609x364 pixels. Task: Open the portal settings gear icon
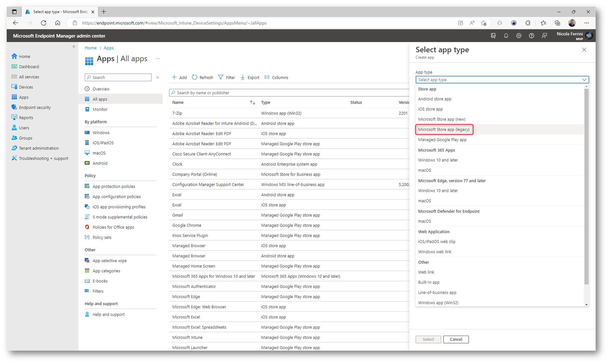click(519, 36)
